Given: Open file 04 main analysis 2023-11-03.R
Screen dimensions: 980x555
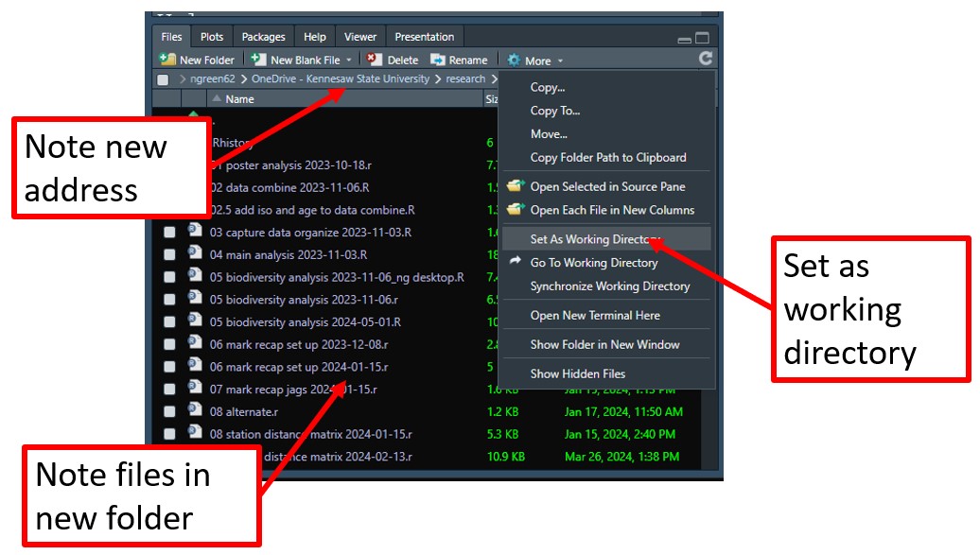Looking at the screenshot, I should click(x=289, y=255).
